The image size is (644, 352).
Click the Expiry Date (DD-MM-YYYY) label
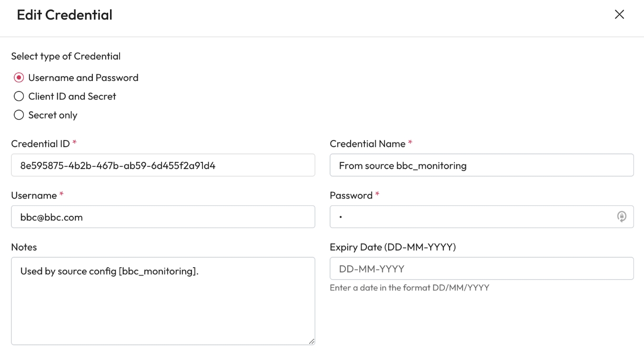pyautogui.click(x=393, y=247)
